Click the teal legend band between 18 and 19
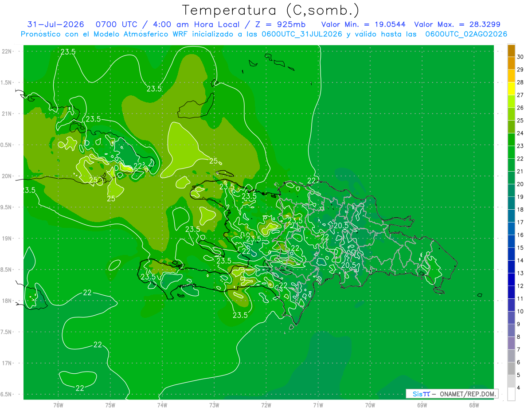The image size is (532, 411). click(x=511, y=204)
